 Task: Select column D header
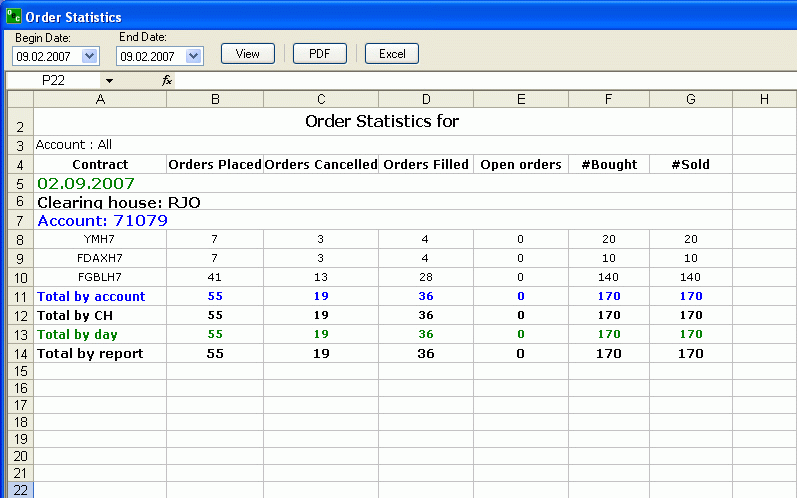[x=426, y=98]
